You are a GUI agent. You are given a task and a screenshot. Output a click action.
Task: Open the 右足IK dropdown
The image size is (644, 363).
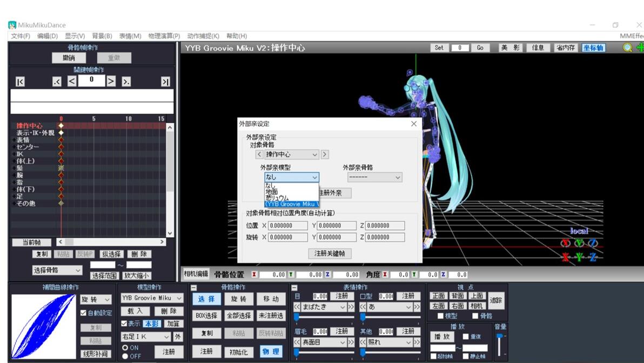(x=146, y=336)
